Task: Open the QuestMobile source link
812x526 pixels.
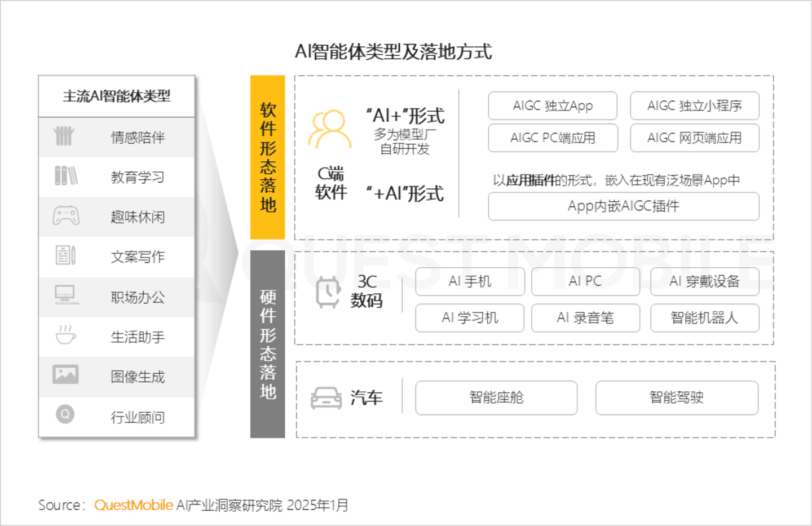Action: tap(134, 505)
